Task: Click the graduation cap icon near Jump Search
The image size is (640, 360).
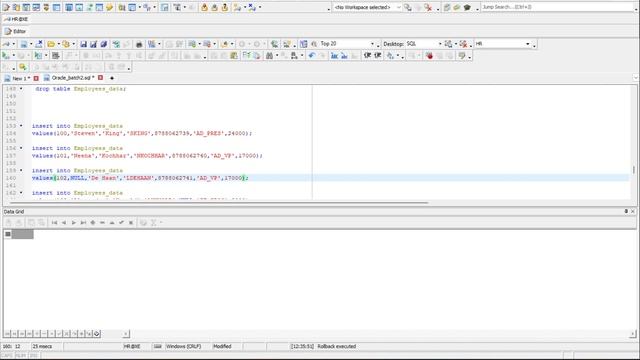Action: 467,7
